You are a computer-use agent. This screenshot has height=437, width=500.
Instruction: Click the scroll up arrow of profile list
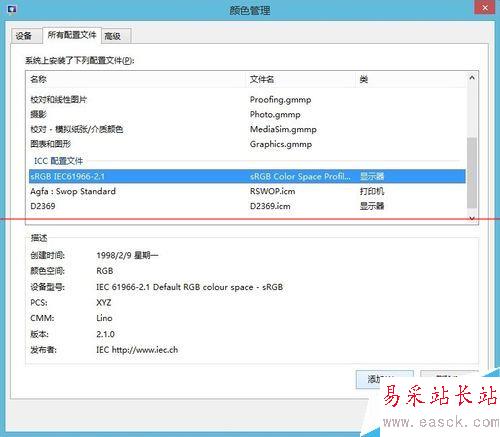tap(472, 78)
